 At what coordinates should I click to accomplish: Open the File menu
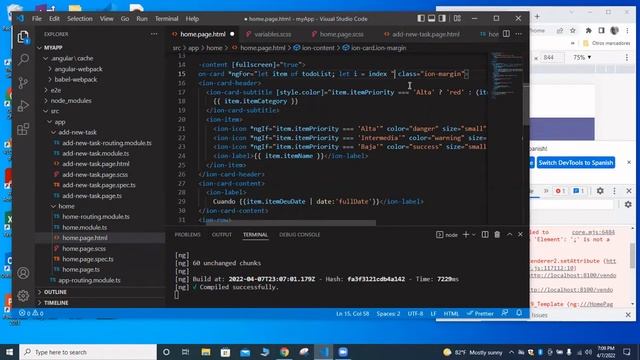tap(37, 19)
